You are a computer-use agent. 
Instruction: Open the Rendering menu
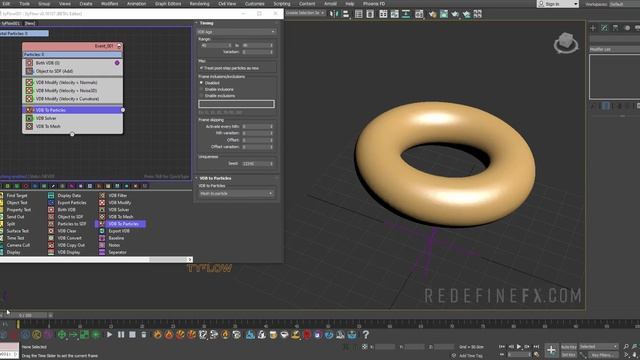(x=199, y=4)
